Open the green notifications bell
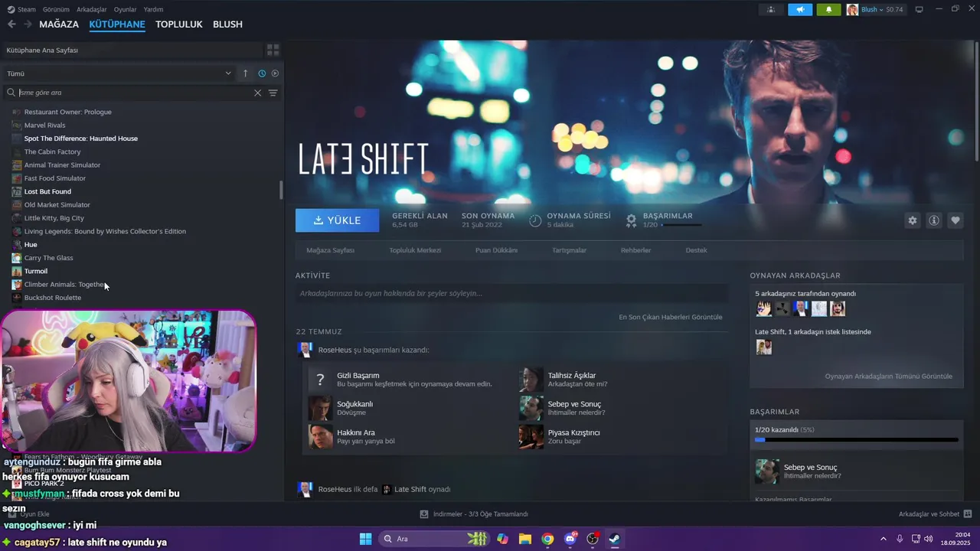This screenshot has height=551, width=980. coord(828,10)
